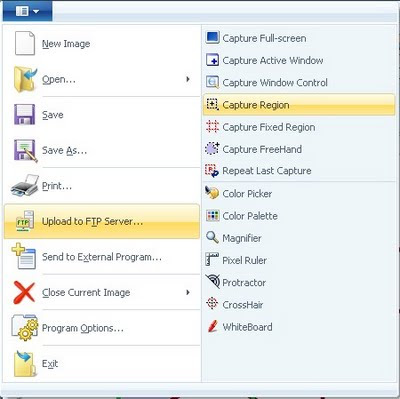Click the Repeat Last Capture icon
The height and width of the screenshot is (399, 400).
coord(212,171)
